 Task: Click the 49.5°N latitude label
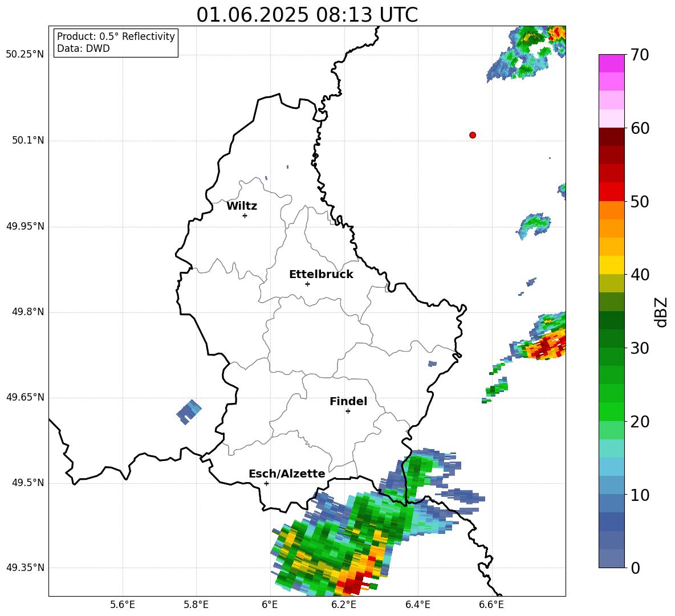pos(29,483)
